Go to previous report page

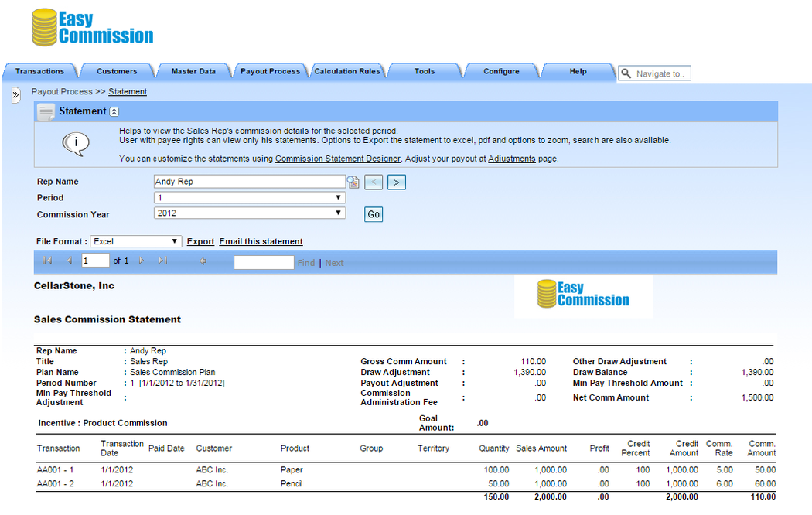70,261
